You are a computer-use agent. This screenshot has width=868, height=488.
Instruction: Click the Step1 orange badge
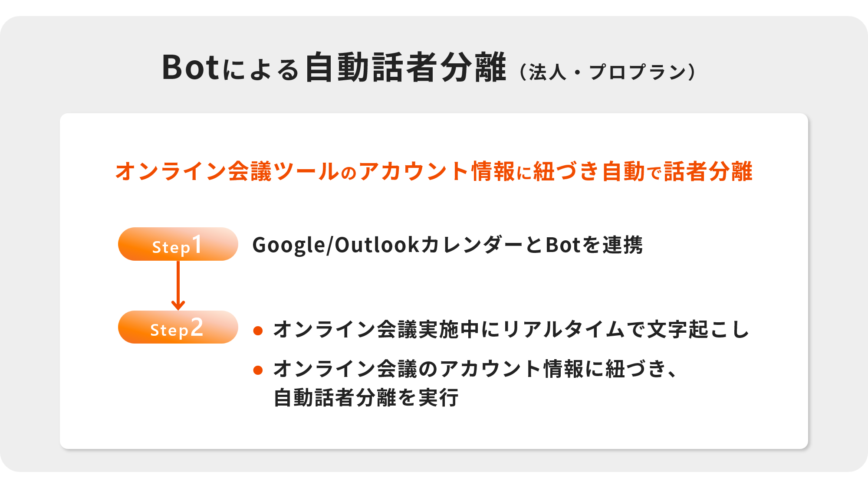click(x=178, y=244)
